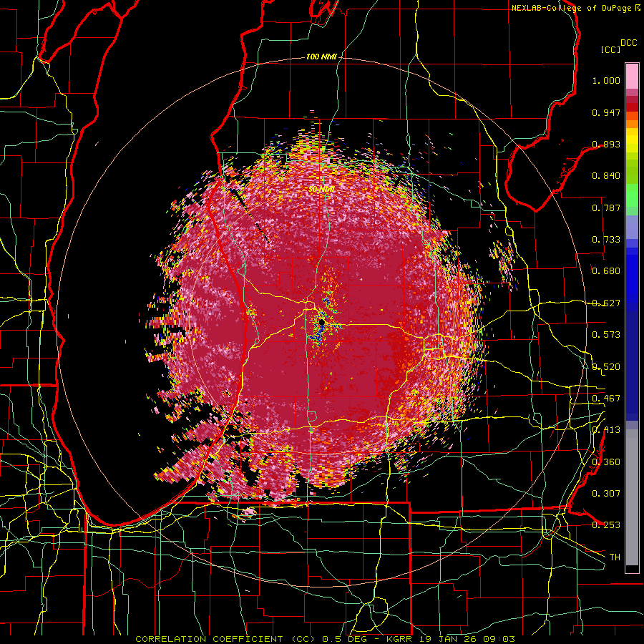Click the 0.307 scale value
Viewport: 644px width, 644px height.
606,493
